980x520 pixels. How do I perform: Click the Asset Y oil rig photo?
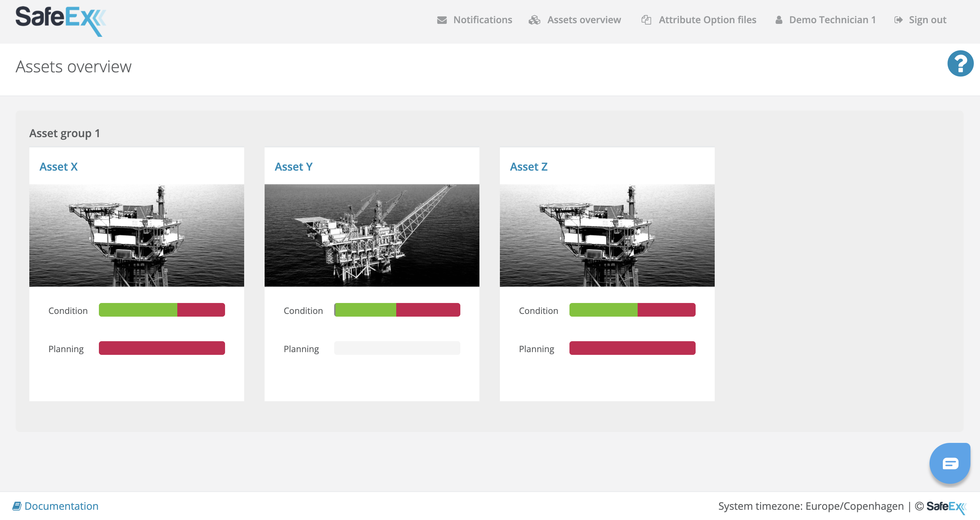pyautogui.click(x=372, y=235)
